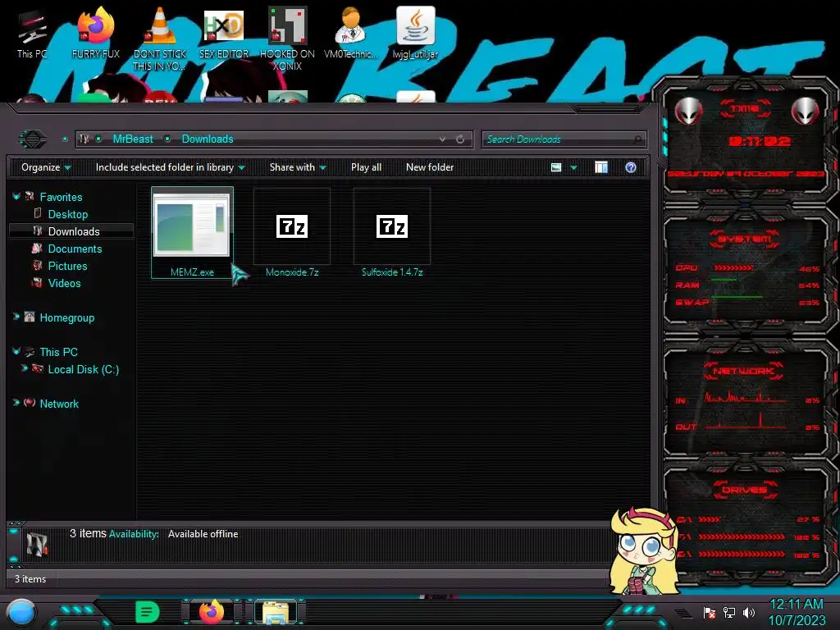Viewport: 840px width, 630px height.
Task: Open the FURRY FUX Firefox desktop shortcut
Action: point(96,33)
